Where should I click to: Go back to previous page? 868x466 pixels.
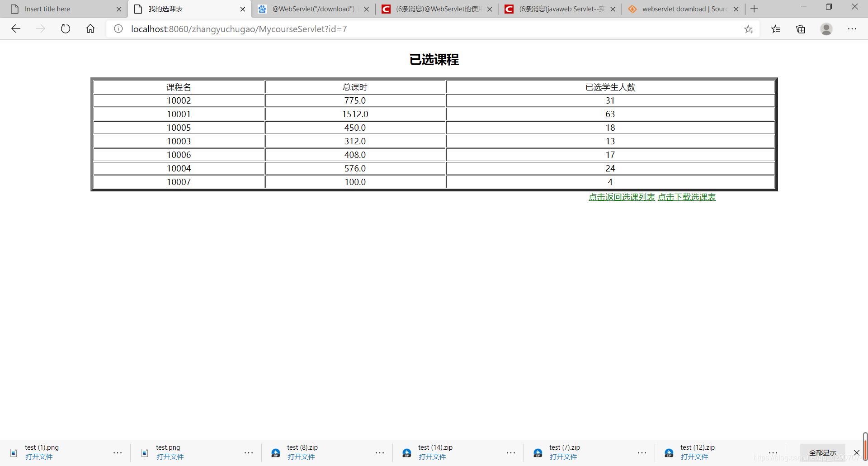pyautogui.click(x=16, y=29)
